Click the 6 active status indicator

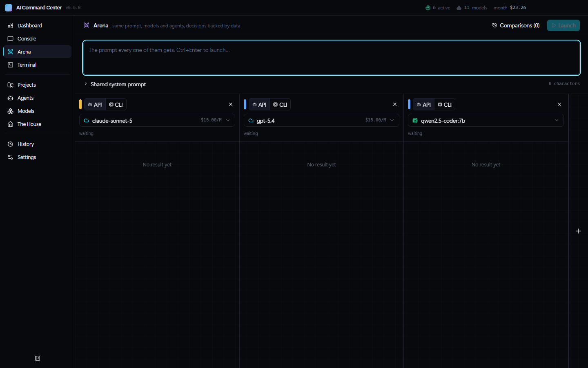438,8
